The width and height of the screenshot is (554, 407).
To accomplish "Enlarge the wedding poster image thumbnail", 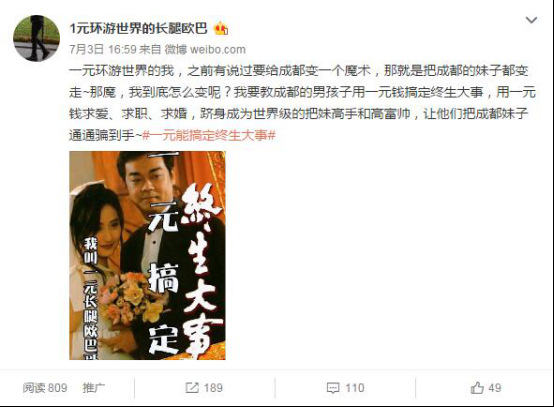I will pyautogui.click(x=147, y=255).
